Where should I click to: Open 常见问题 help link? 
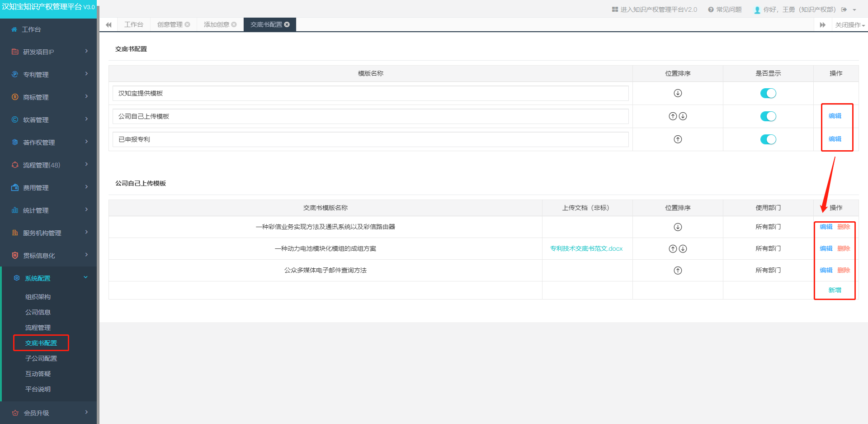[x=725, y=10]
